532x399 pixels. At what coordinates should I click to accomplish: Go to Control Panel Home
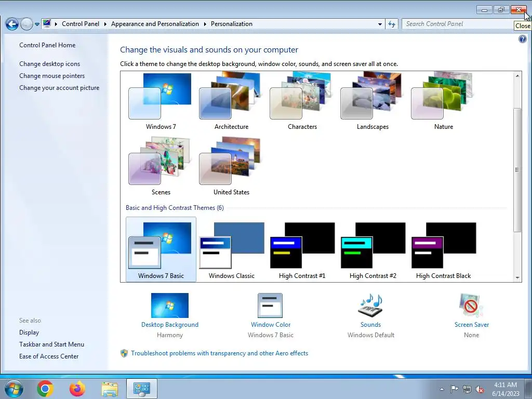[47, 45]
